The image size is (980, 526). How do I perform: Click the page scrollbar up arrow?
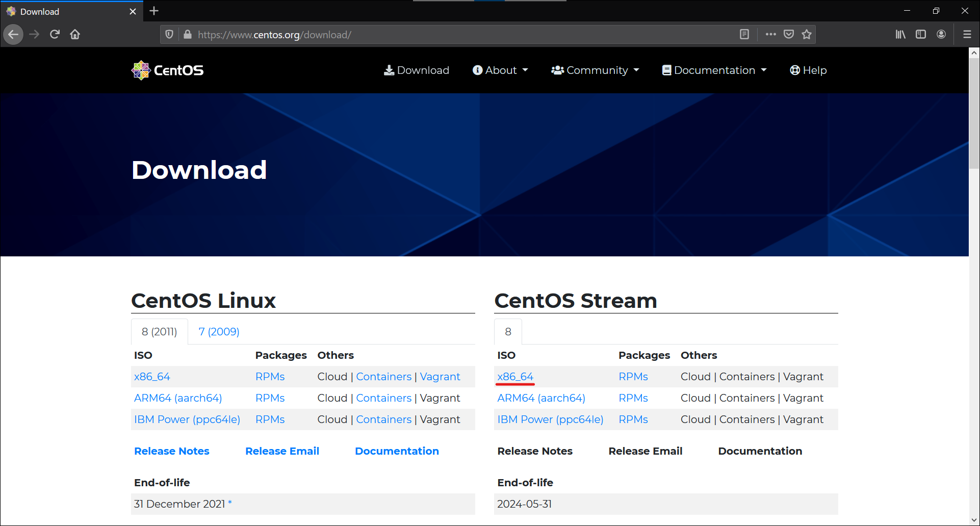point(974,52)
